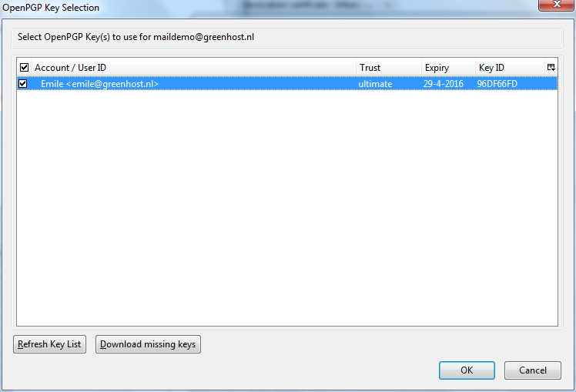Cancel the key selection dialog

[x=533, y=370]
